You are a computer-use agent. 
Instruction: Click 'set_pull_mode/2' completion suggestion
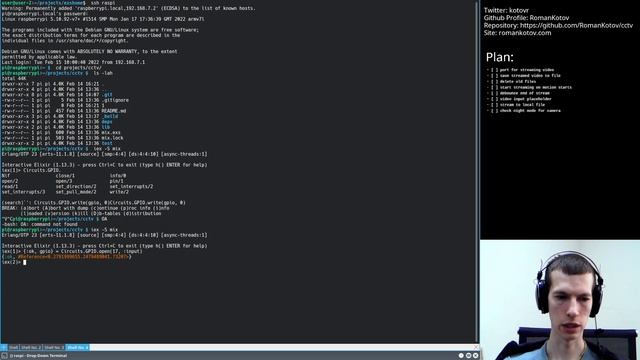tap(76, 192)
